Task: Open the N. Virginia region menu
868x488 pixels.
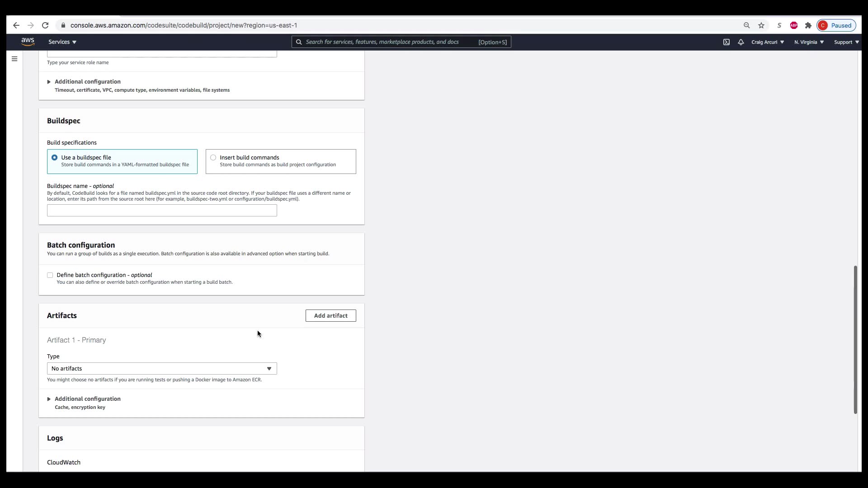Action: coord(809,42)
